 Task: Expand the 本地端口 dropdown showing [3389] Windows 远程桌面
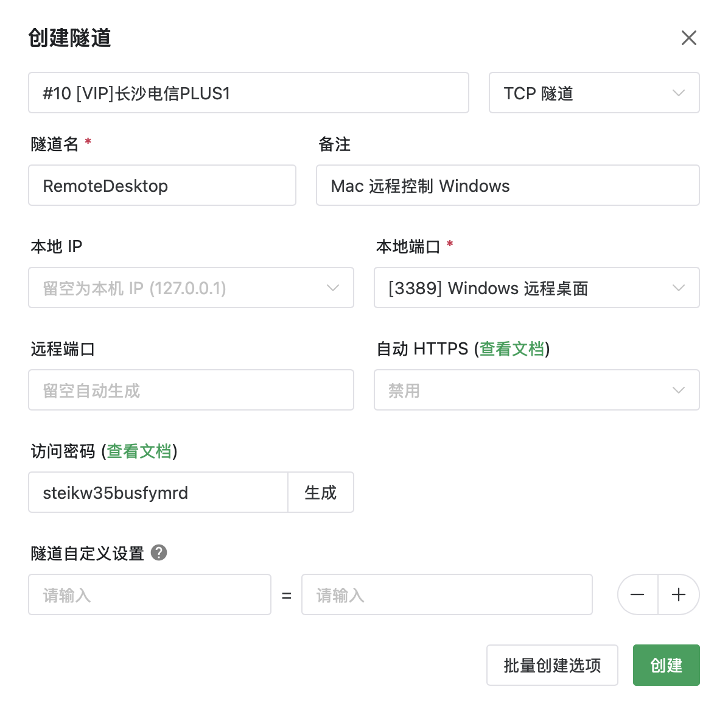(x=536, y=287)
